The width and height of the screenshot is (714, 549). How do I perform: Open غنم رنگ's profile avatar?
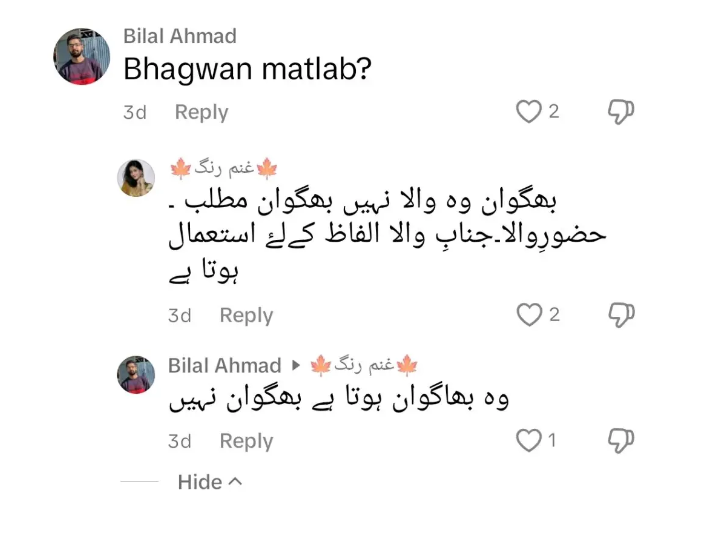coord(136,178)
